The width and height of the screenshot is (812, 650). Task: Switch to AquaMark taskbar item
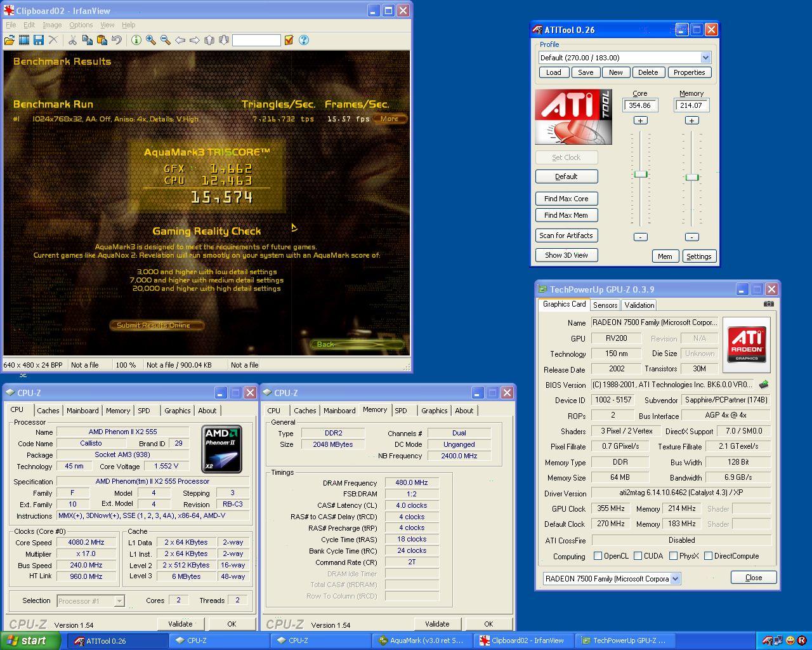click(x=421, y=640)
